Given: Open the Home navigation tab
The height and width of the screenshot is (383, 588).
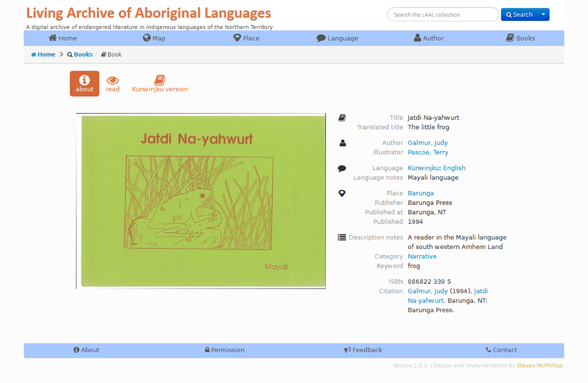Looking at the screenshot, I should (63, 38).
